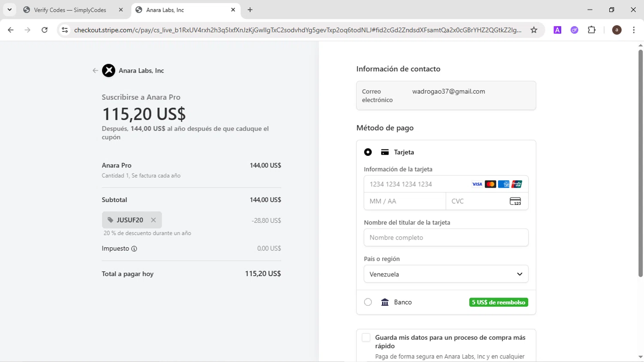Viewport: 644px width, 362px height.
Task: Click the American Express logo
Action: 504,184
